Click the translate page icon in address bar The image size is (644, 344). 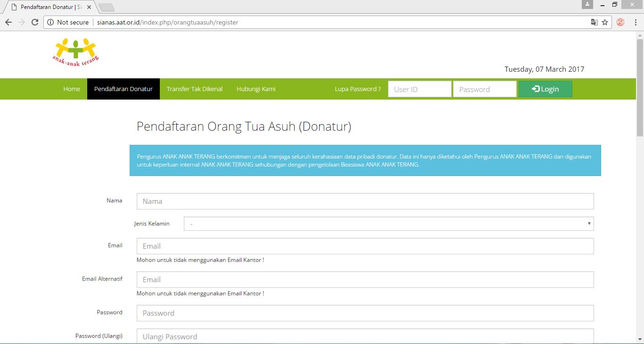pyautogui.click(x=594, y=22)
